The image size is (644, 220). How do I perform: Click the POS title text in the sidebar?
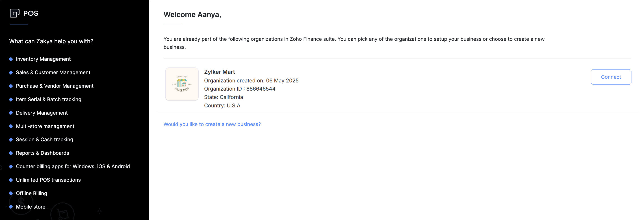click(31, 13)
